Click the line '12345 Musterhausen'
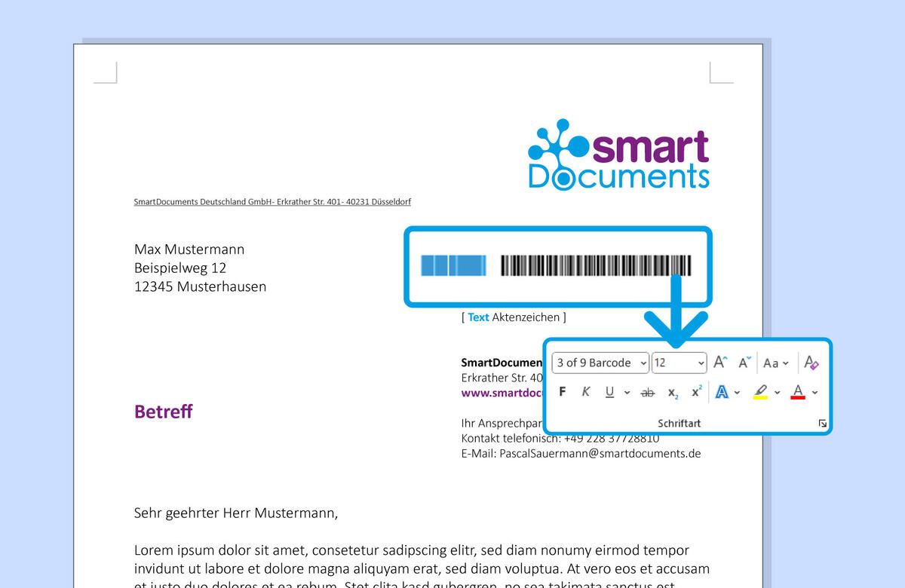 200,286
